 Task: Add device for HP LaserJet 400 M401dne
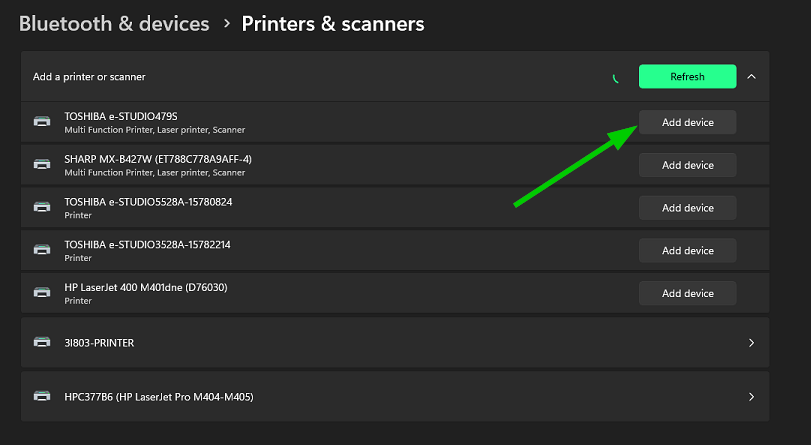687,293
